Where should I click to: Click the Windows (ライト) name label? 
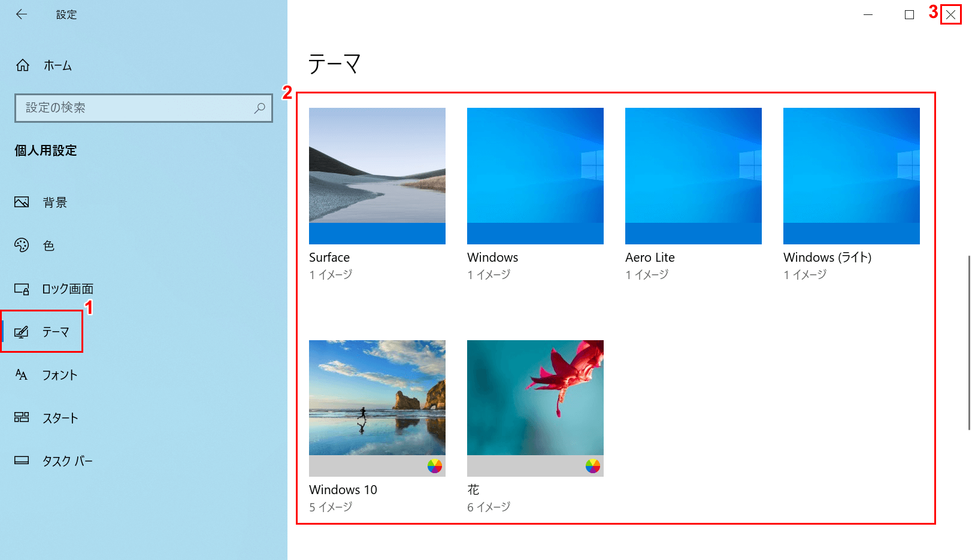pyautogui.click(x=828, y=258)
